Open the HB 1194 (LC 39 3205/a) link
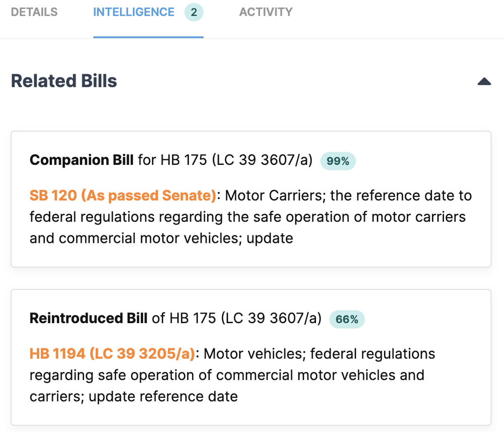The width and height of the screenshot is (504, 432). click(x=112, y=354)
